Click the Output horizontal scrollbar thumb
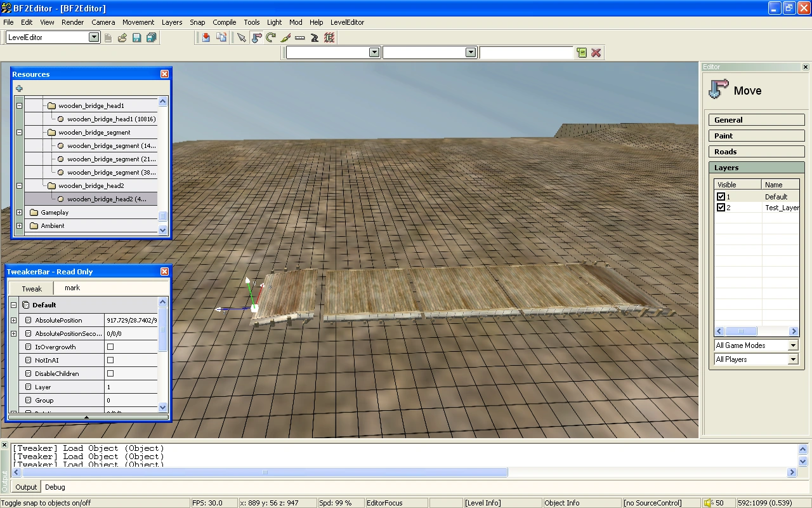This screenshot has width=812, height=508. pyautogui.click(x=265, y=472)
